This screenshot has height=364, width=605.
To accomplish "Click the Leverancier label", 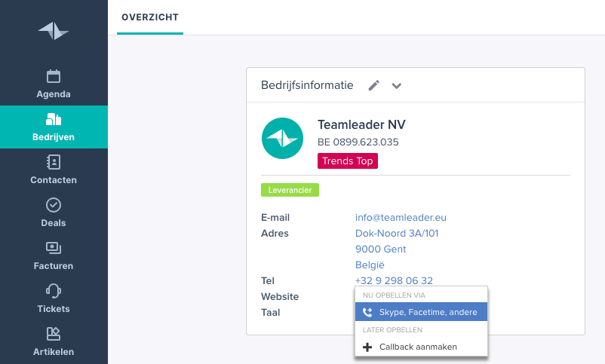I will click(x=290, y=190).
